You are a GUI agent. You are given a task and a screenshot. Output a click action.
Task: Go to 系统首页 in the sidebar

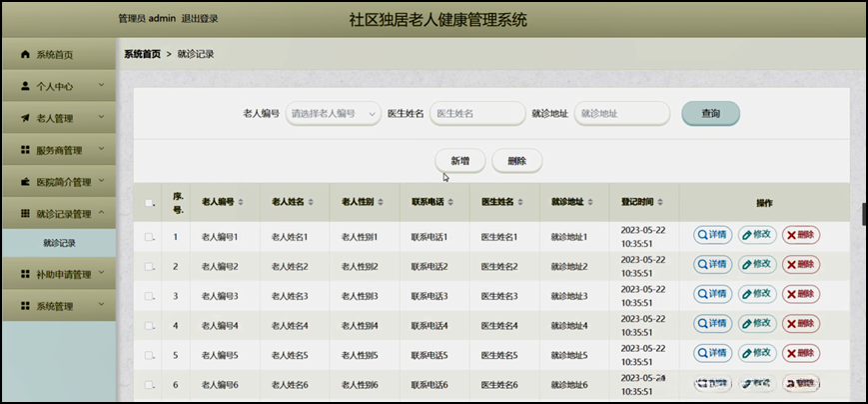pyautogui.click(x=59, y=54)
